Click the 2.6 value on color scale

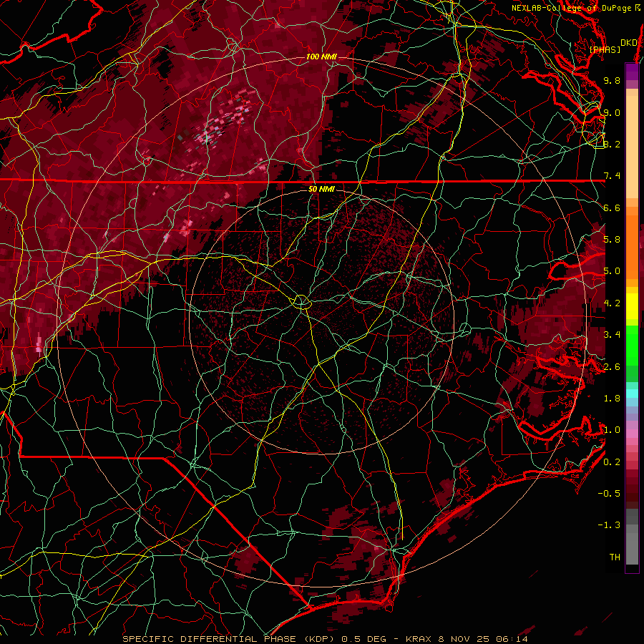612,367
